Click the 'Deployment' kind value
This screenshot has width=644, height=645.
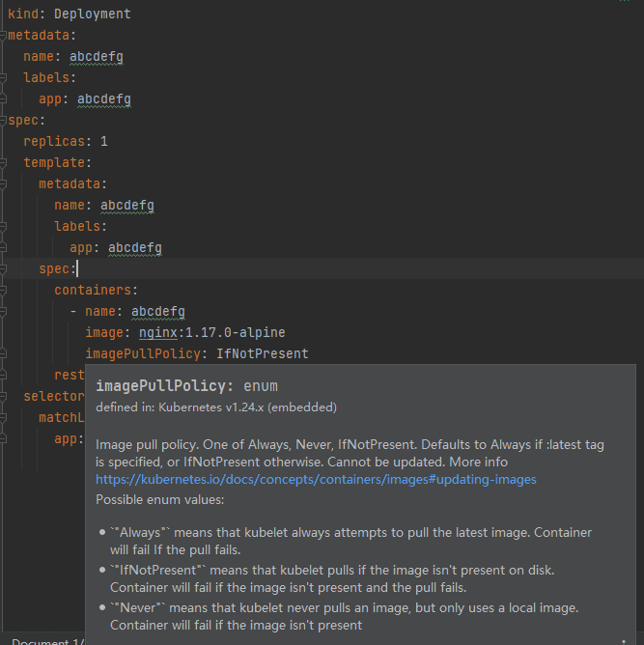[x=93, y=14]
